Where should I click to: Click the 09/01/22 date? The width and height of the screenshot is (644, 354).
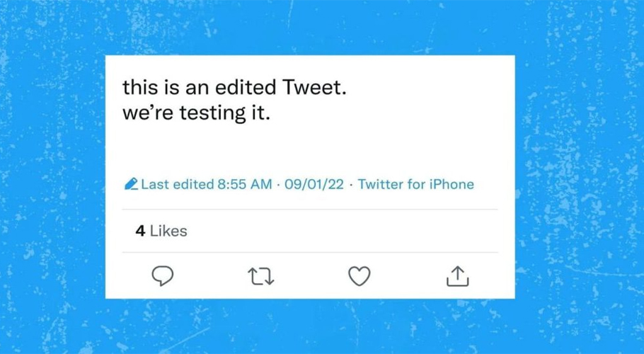[314, 184]
